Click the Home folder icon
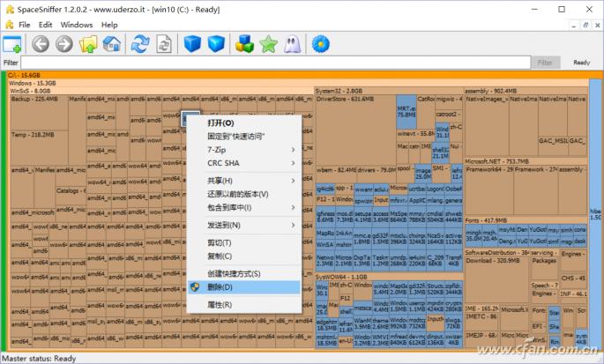 pos(112,44)
